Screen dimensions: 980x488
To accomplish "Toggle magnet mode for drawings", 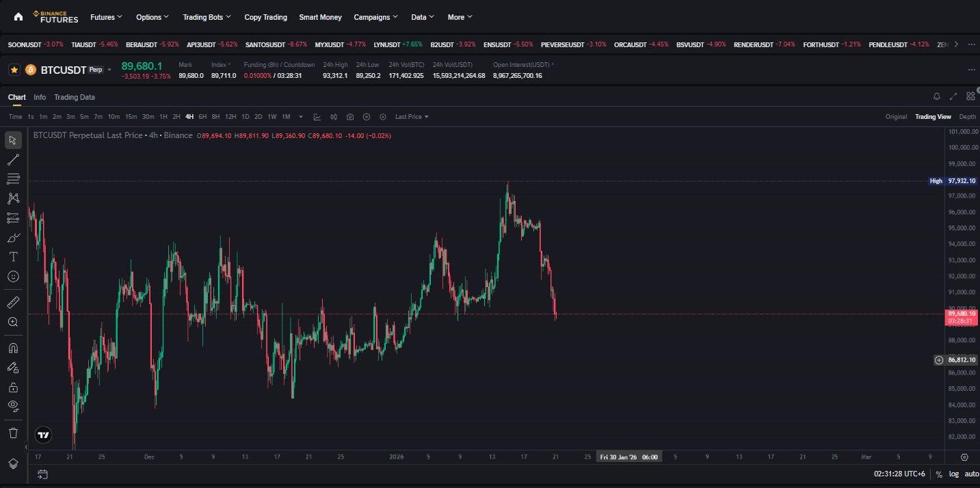I will click(13, 348).
